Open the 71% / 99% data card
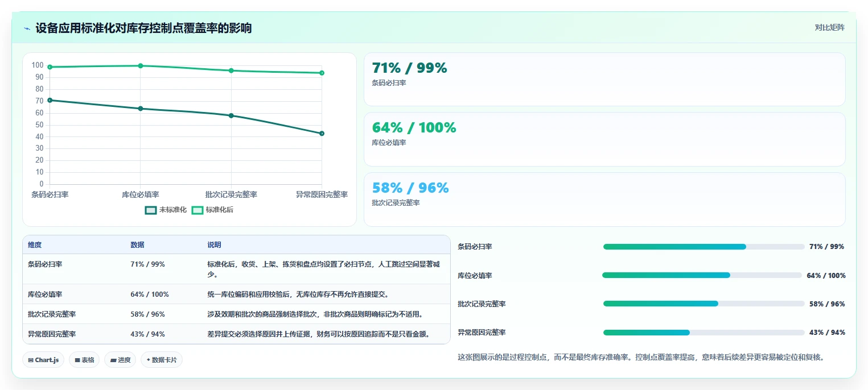Viewport: 868px width, 390px height. click(604, 80)
